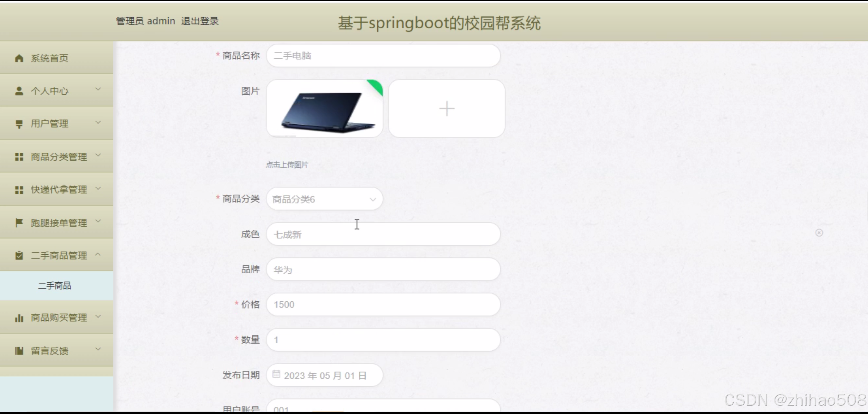This screenshot has width=868, height=414.
Task: Open the 系统首页 menu item
Action: coord(50,58)
